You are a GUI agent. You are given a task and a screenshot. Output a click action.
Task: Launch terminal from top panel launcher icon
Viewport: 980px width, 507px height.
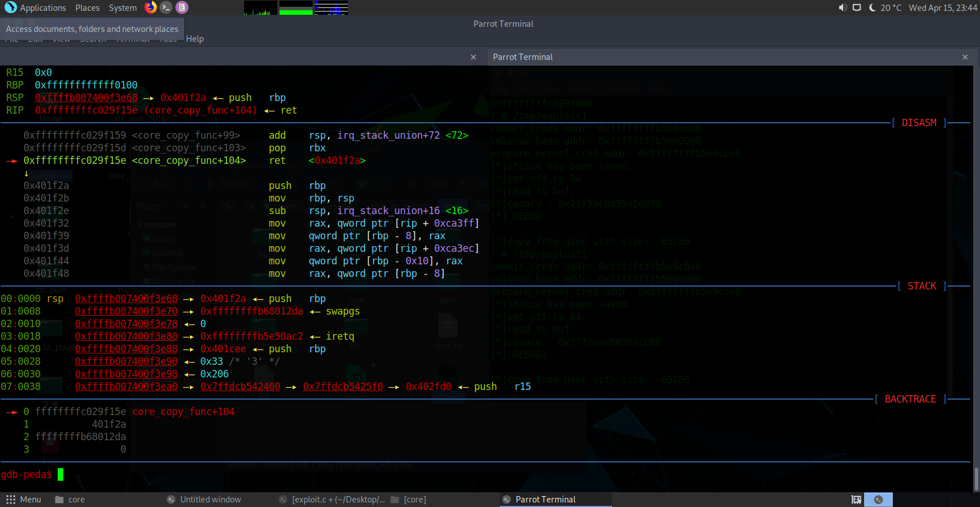[x=166, y=7]
